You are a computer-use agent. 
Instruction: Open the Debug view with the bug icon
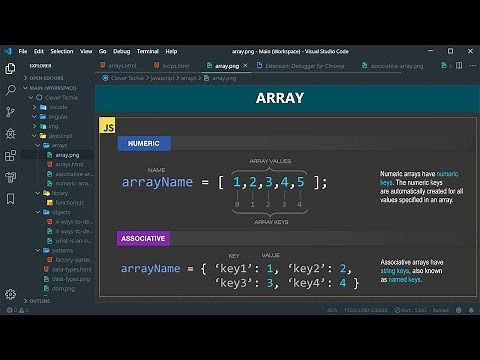point(10,134)
